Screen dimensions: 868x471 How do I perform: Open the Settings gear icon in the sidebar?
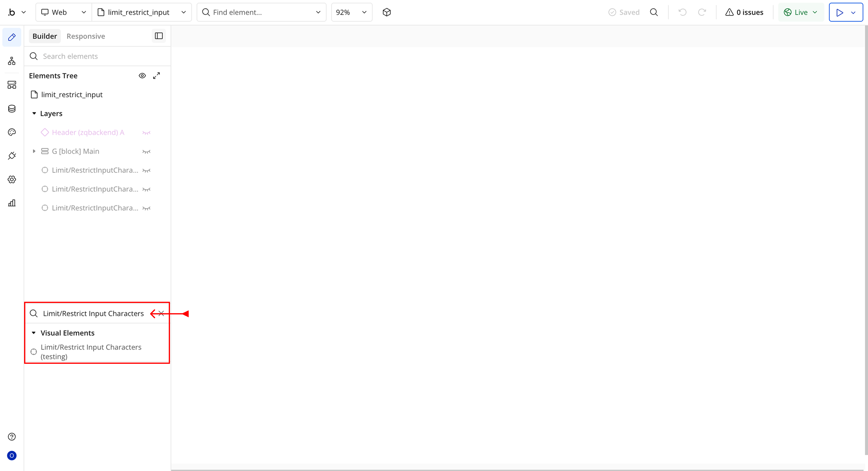pos(12,179)
